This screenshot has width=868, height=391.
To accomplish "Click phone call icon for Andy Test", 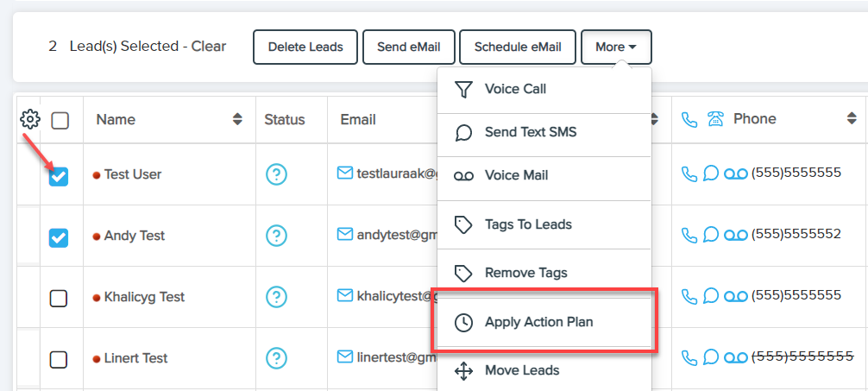I will pyautogui.click(x=689, y=235).
